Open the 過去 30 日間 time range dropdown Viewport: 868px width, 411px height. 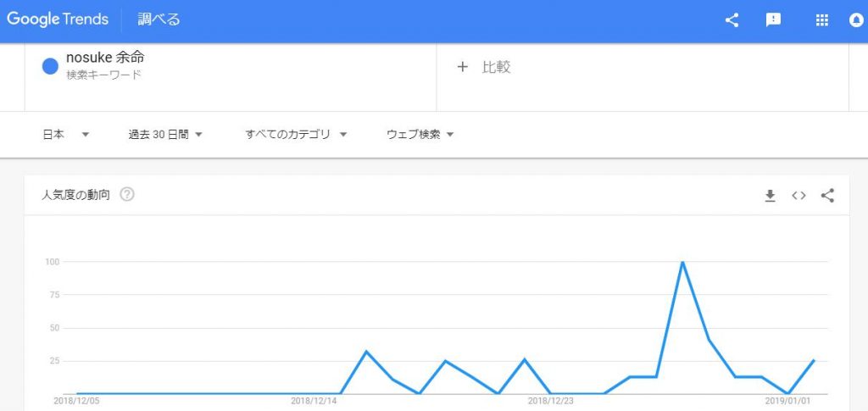[165, 134]
